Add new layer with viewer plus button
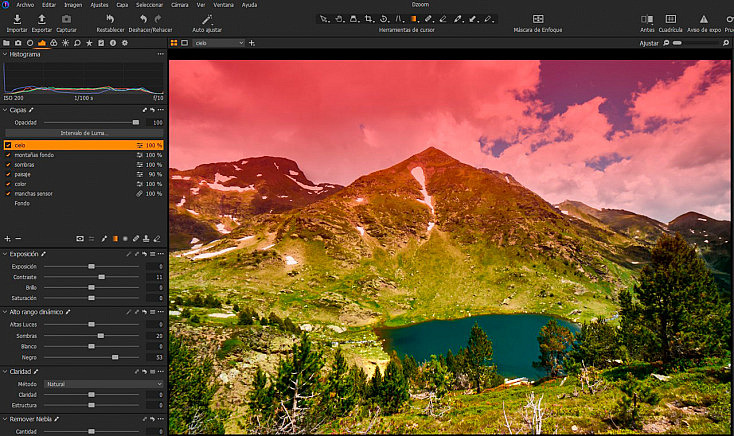The image size is (734, 436). (x=252, y=43)
